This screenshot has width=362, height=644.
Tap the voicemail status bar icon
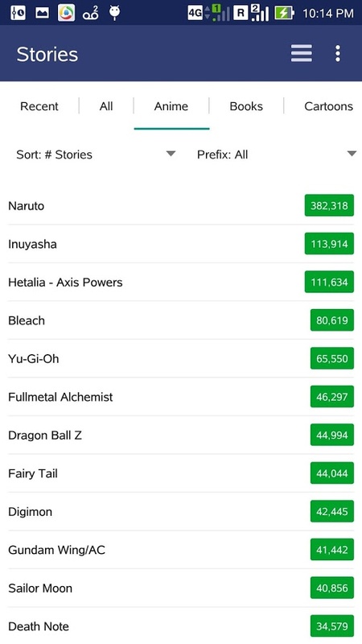pyautogui.click(x=90, y=13)
